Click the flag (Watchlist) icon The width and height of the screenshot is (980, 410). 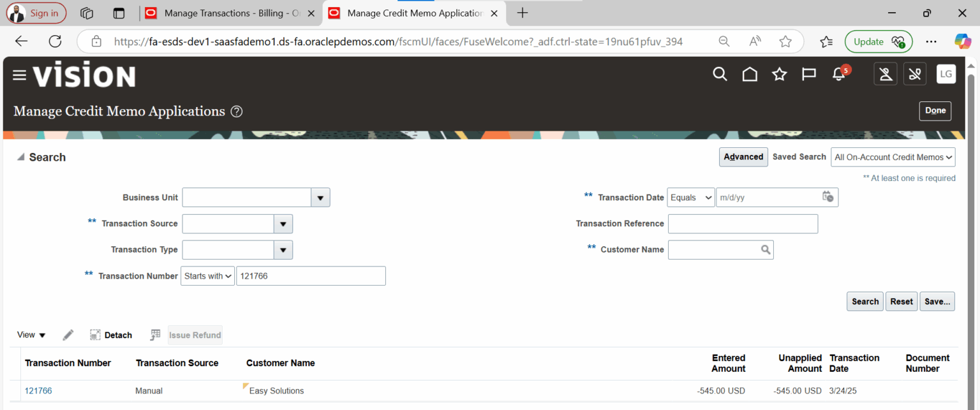808,74
